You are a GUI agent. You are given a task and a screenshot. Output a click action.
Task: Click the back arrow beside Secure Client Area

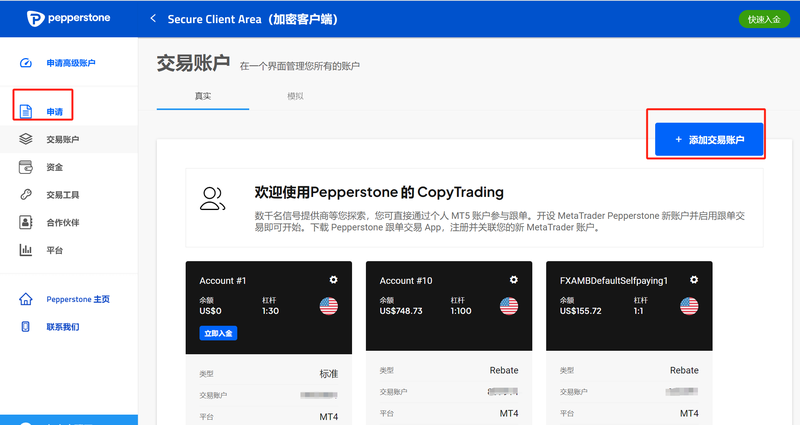[153, 18]
